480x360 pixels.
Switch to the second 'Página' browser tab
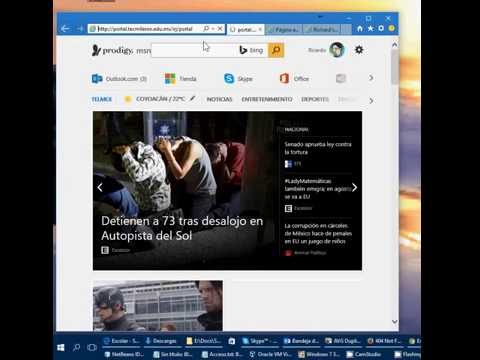tap(284, 29)
